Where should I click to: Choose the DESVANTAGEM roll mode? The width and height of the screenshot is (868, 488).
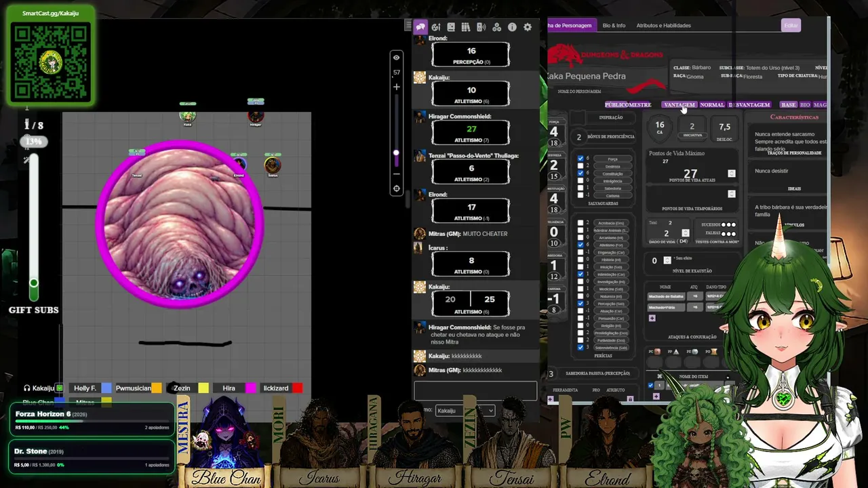[x=749, y=105]
